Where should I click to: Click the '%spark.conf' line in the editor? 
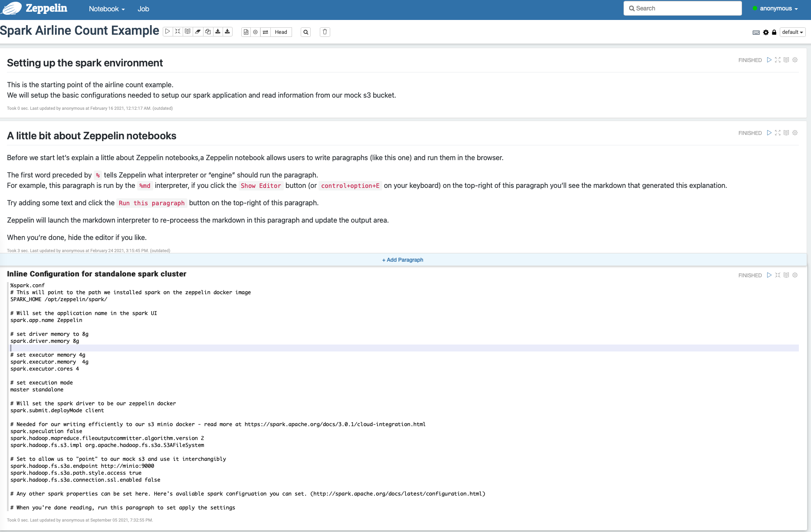tap(28, 286)
